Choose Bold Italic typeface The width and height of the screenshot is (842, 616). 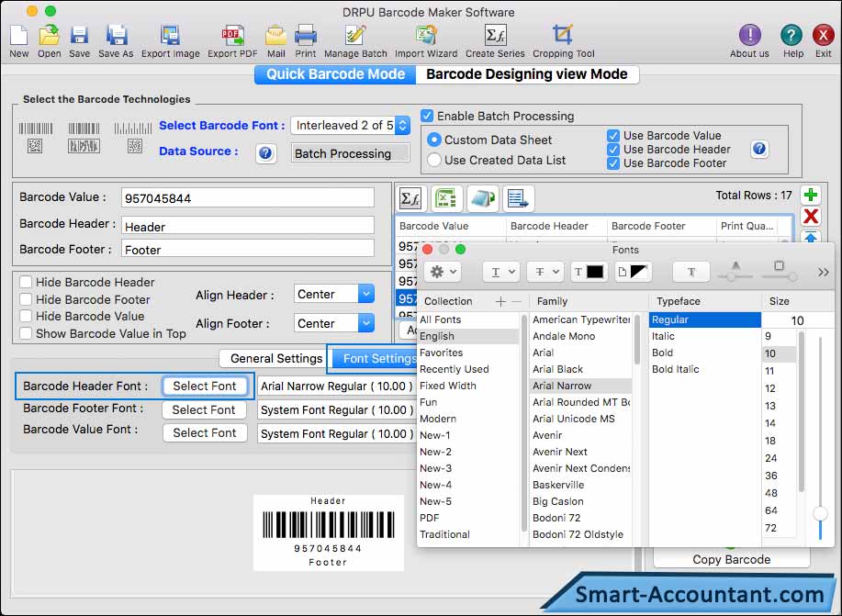coord(676,369)
